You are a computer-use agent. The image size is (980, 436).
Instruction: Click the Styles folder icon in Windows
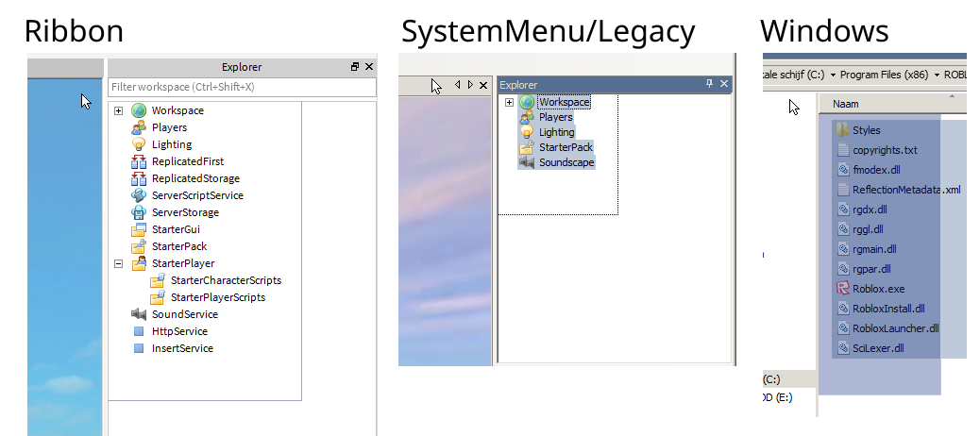point(842,130)
